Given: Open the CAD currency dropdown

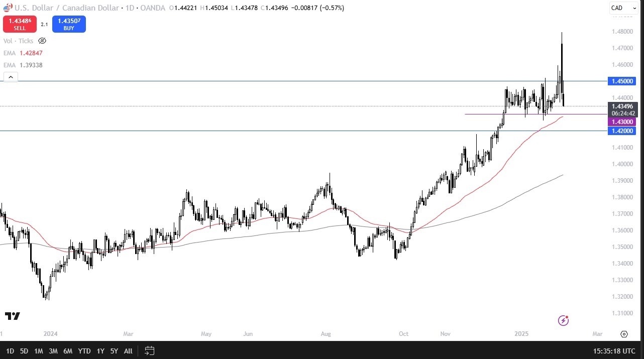Looking at the screenshot, I should click(623, 8).
